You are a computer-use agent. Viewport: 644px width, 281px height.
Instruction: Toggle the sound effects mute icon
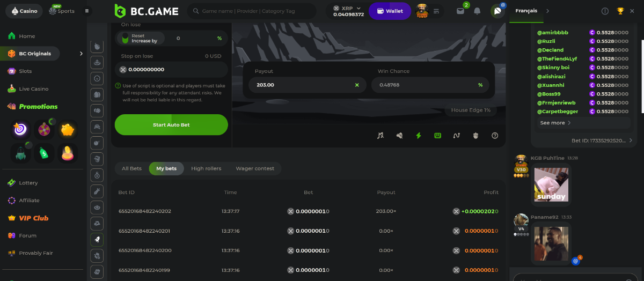pyautogui.click(x=399, y=136)
